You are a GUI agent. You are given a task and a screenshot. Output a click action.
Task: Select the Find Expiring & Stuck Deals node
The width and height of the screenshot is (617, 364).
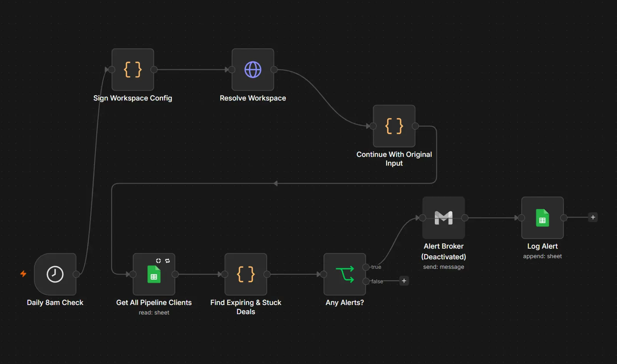point(246,274)
